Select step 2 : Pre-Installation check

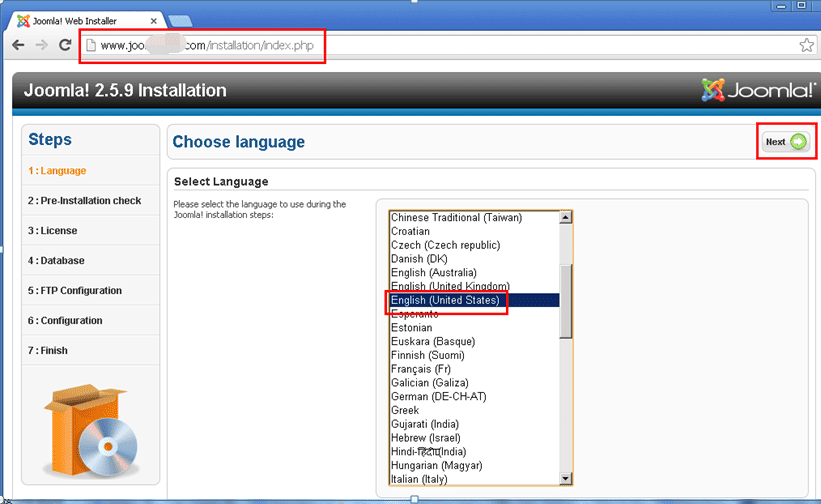(x=84, y=200)
